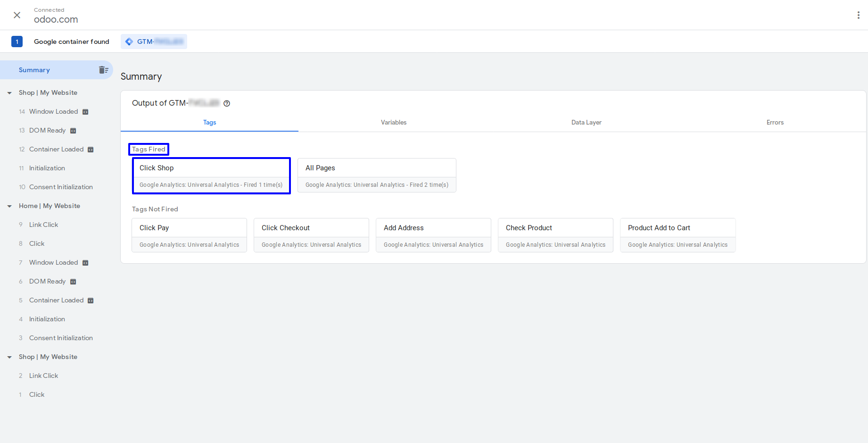The height and width of the screenshot is (443, 868).
Task: Click the code icon beside event 12 Container Loaded
Action: pos(91,150)
